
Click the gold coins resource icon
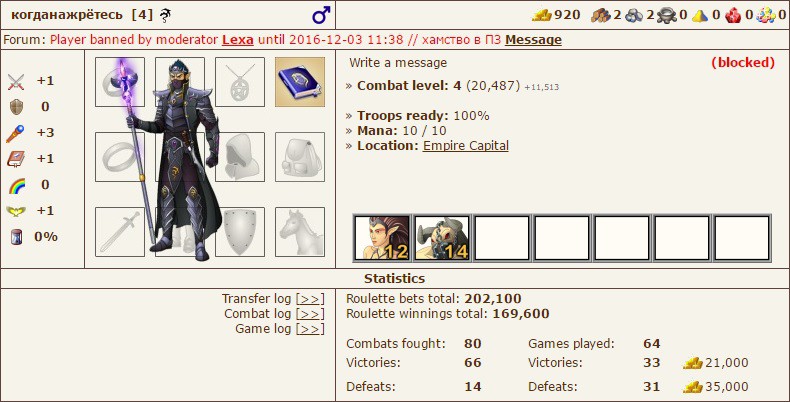pyautogui.click(x=542, y=15)
